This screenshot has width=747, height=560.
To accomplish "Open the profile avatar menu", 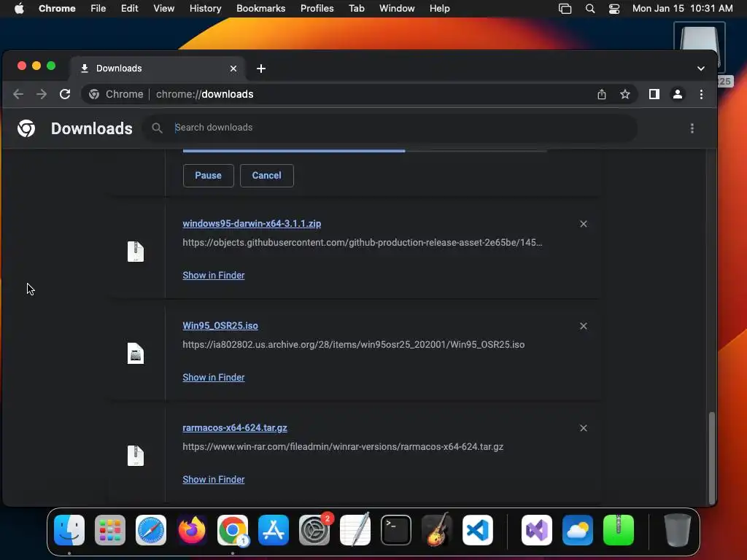I will pos(678,94).
